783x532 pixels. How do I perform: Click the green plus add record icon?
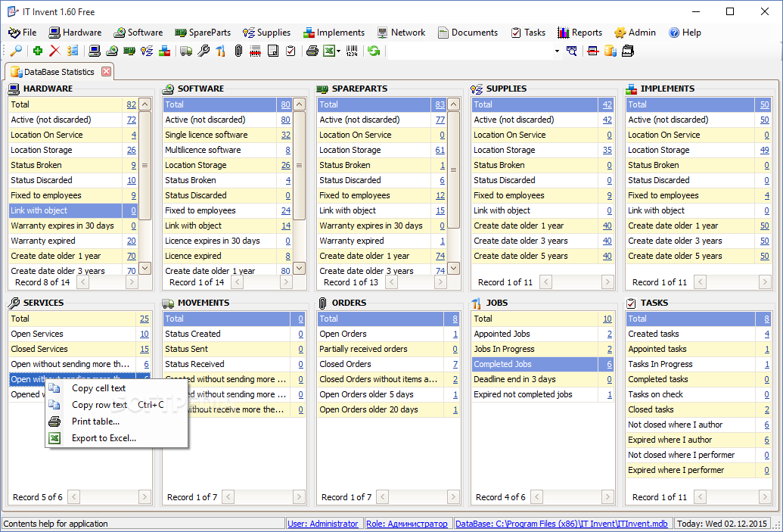(38, 51)
